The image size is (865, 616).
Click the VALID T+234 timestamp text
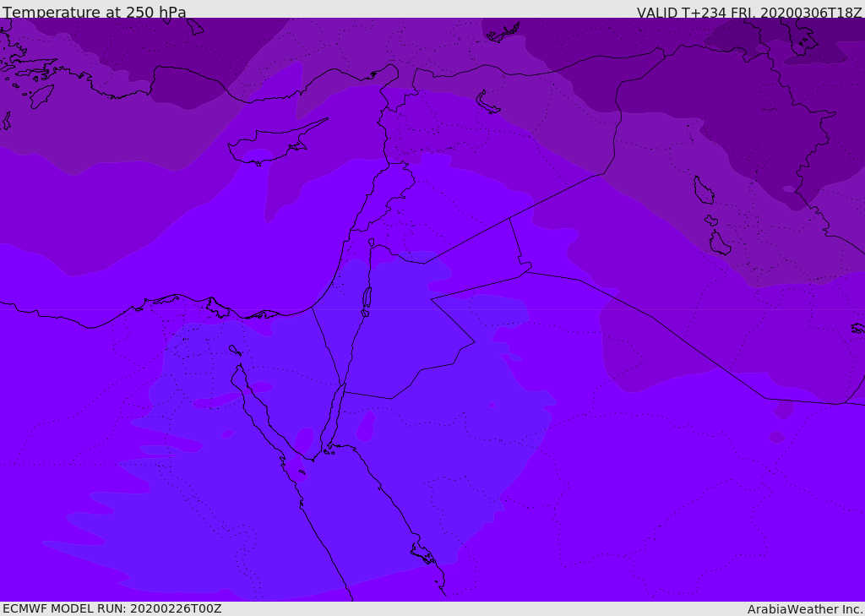coord(748,13)
